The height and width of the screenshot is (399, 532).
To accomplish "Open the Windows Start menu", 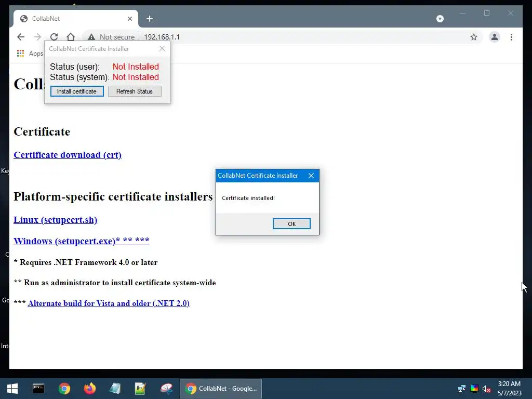I will 12,389.
